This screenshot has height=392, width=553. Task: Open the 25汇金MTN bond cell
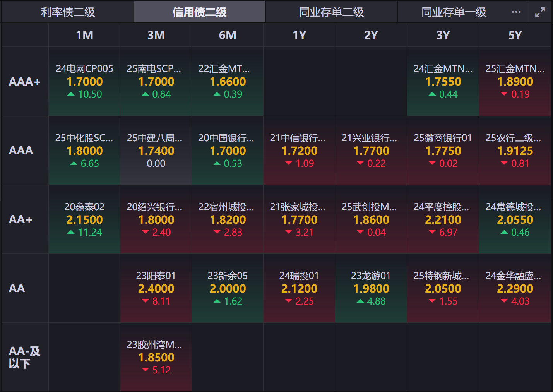tap(515, 82)
